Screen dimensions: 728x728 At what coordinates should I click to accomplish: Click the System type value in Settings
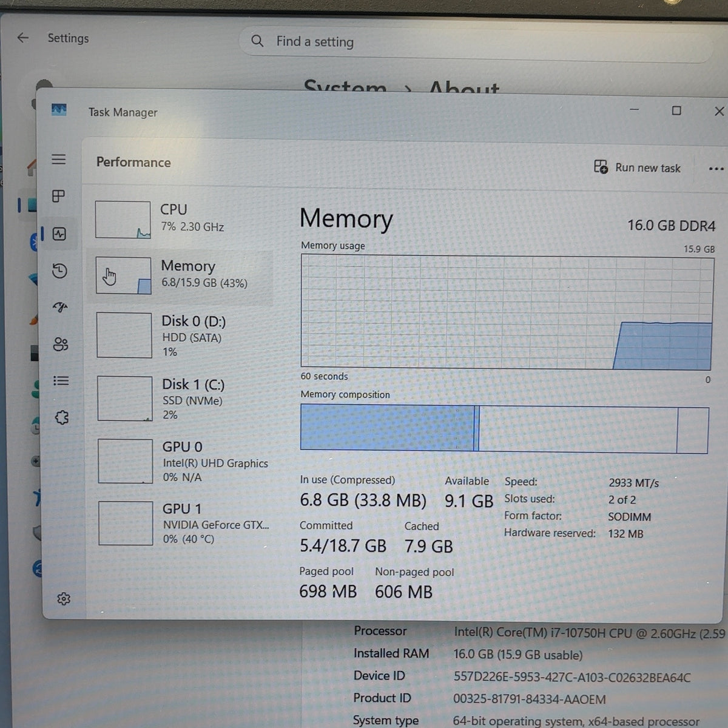[576, 721]
